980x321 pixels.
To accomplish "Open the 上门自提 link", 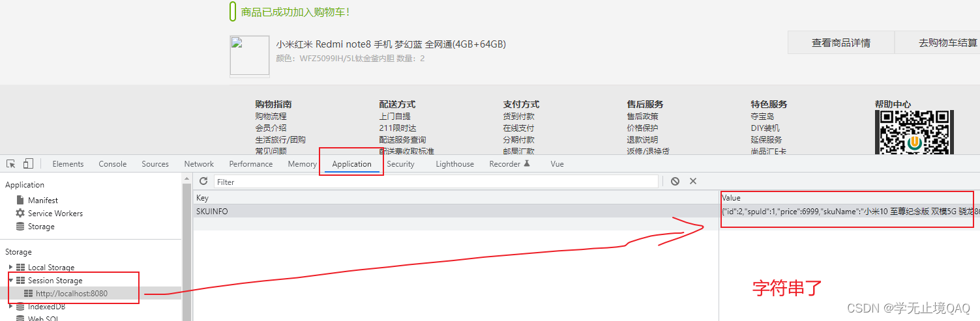I will 395,116.
